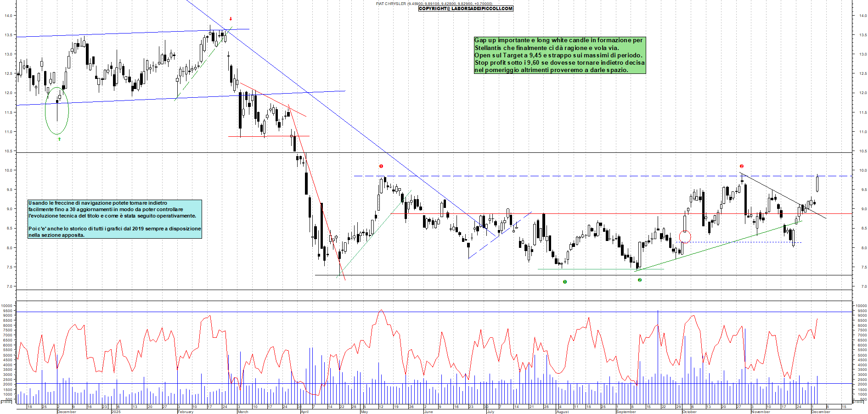Screen dimensions: 868x414
Task: Click the dashed resistance line near 9.85
Action: pyautogui.click(x=551, y=175)
